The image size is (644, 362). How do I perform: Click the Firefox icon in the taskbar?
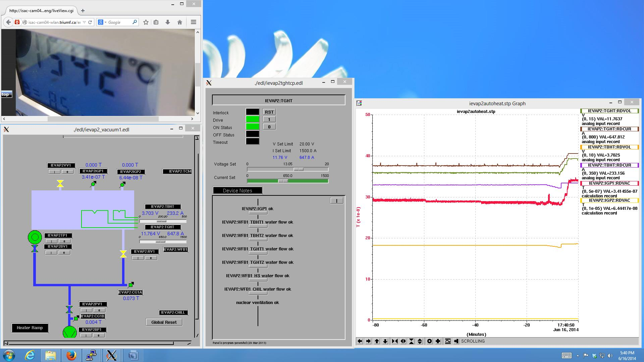tap(71, 355)
